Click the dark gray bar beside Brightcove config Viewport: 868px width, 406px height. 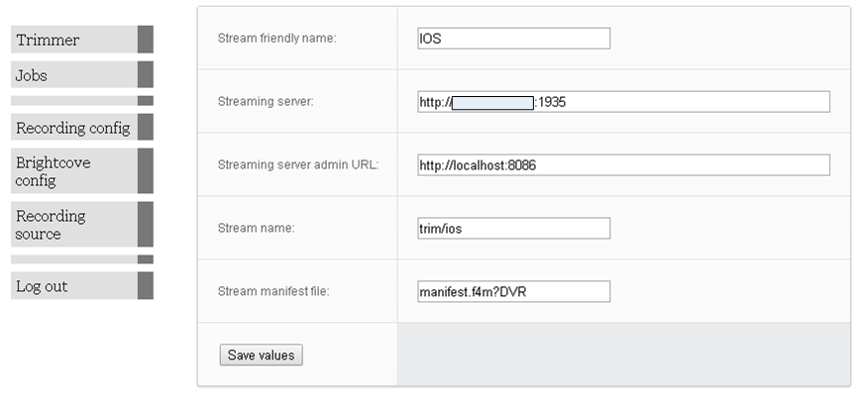click(x=146, y=171)
